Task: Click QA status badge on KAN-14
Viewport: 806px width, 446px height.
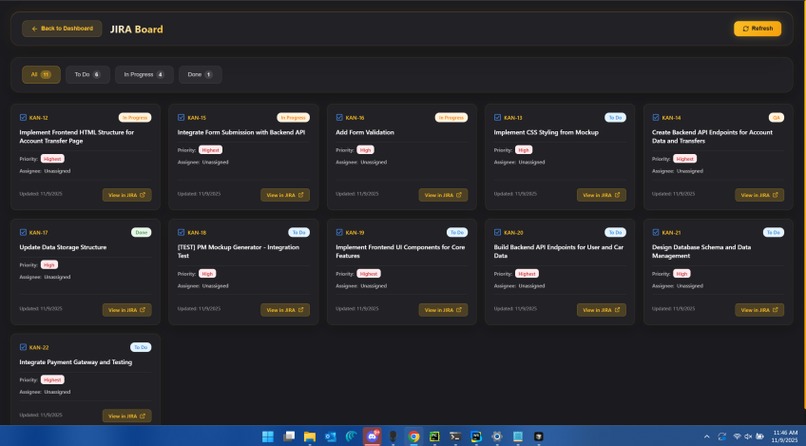Action: [x=776, y=118]
